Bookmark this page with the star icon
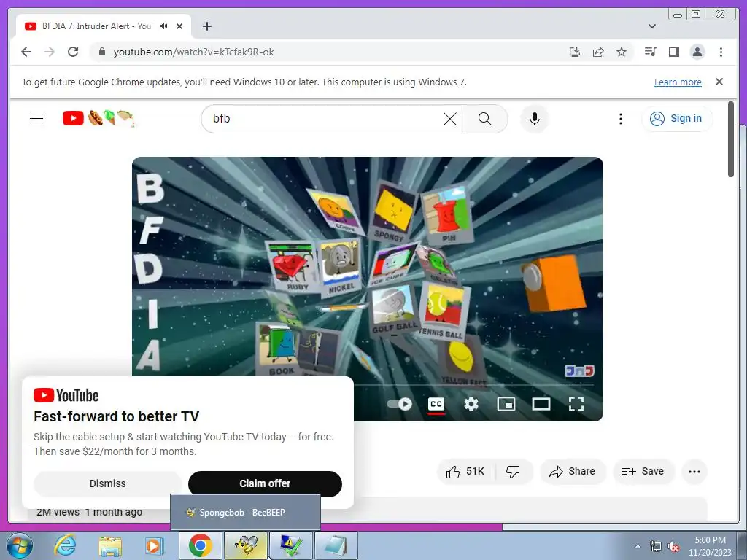Viewport: 747px width, 560px height. pyautogui.click(x=622, y=52)
